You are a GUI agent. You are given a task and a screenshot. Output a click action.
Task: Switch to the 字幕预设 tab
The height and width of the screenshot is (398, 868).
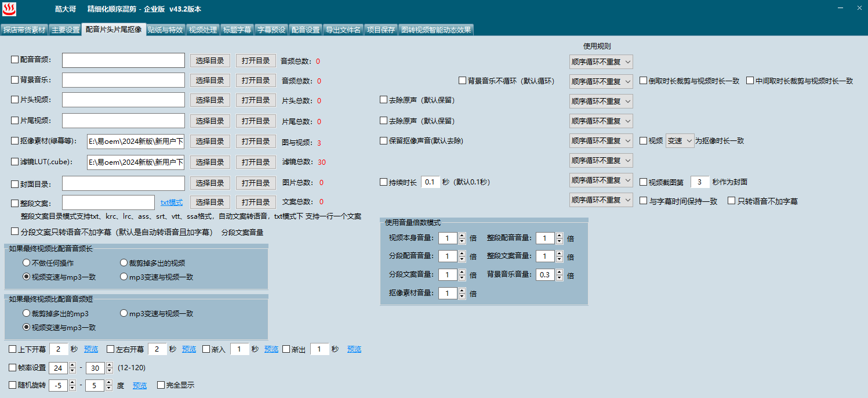[x=271, y=30]
